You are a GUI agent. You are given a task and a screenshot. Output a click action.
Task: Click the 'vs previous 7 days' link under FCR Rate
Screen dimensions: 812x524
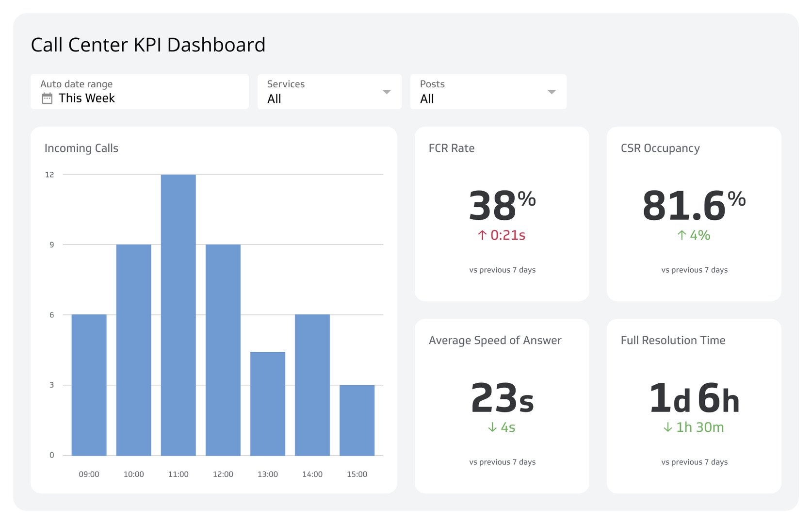pyautogui.click(x=502, y=270)
